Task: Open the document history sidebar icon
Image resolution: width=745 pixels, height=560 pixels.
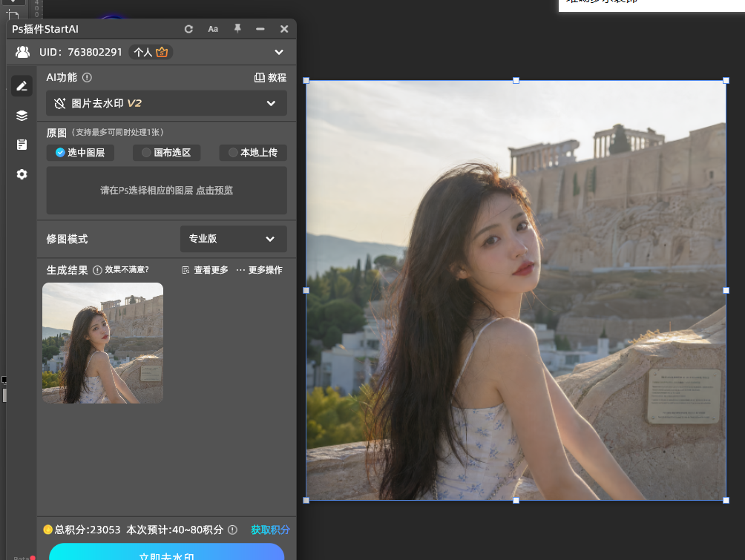Action: (x=22, y=145)
